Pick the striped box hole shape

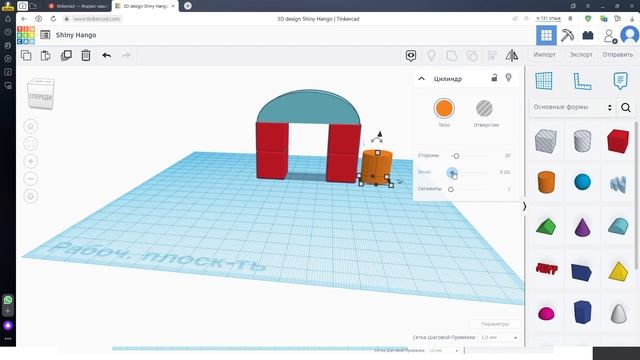(546, 141)
